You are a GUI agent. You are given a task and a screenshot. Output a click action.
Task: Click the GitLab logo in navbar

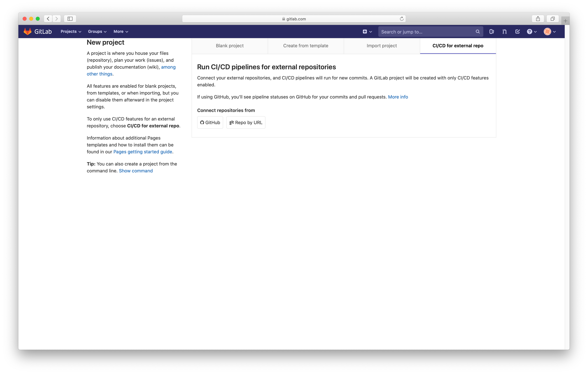[38, 31]
